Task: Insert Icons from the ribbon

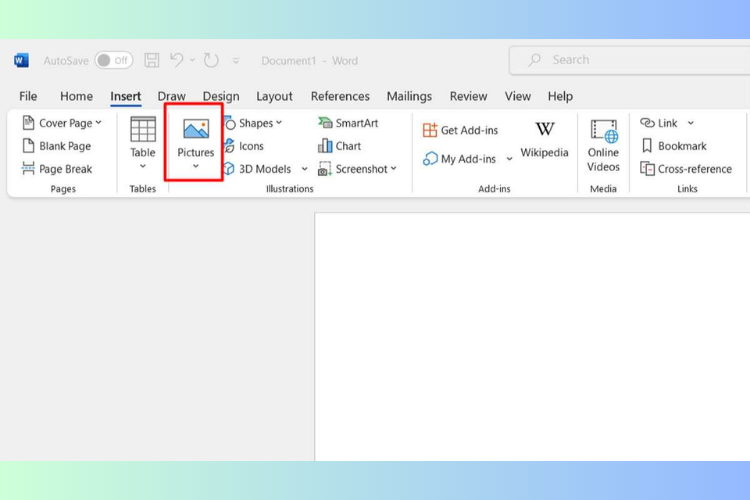Action: click(244, 146)
